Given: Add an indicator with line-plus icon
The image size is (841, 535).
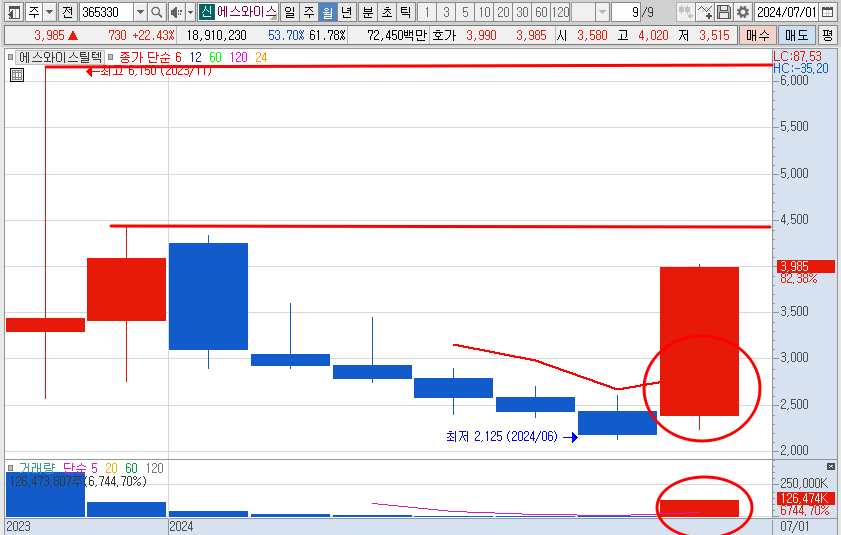Looking at the screenshot, I should (x=705, y=12).
